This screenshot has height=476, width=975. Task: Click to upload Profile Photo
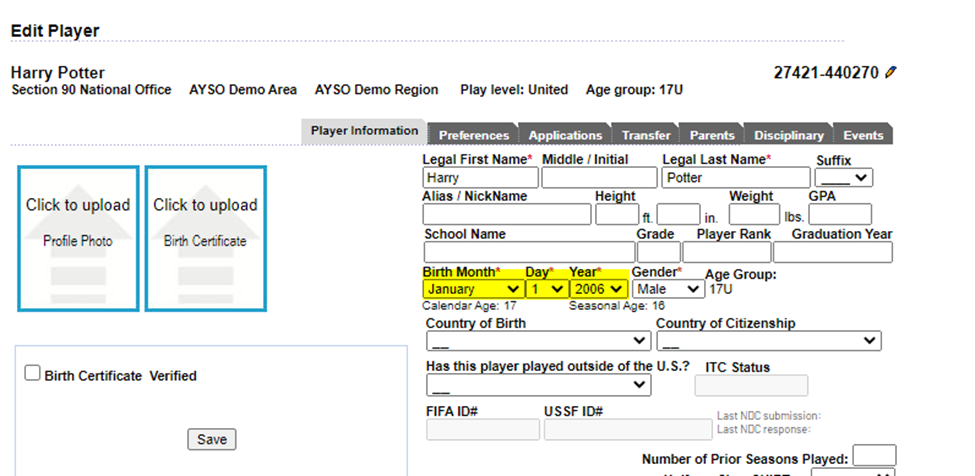point(78,238)
